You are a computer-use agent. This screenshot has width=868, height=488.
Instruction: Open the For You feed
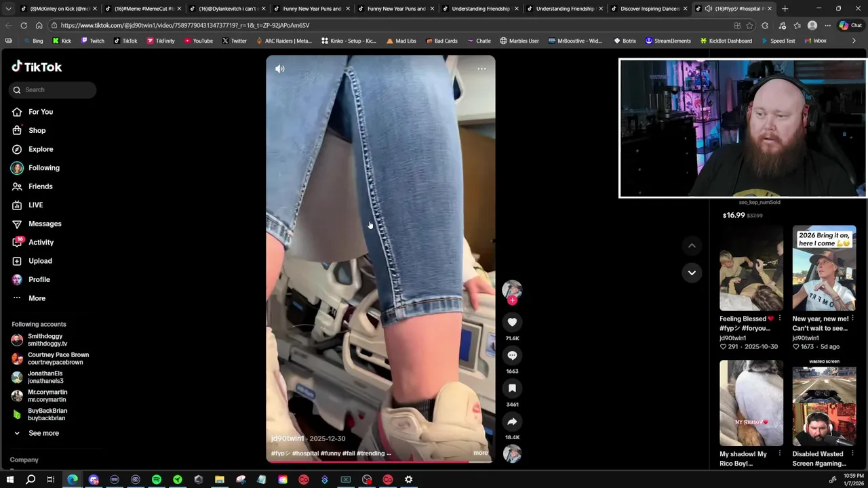click(x=41, y=112)
